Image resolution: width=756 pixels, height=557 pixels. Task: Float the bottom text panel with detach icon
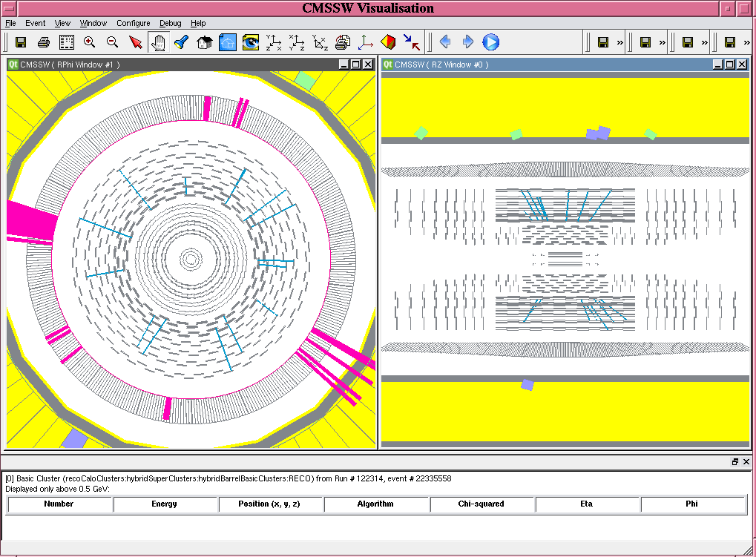tap(734, 461)
